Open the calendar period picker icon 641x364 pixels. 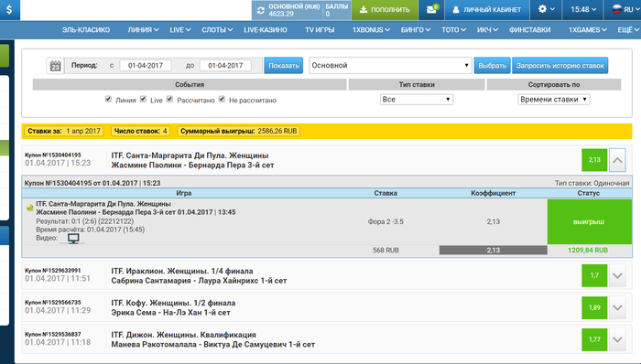pyautogui.click(x=55, y=66)
